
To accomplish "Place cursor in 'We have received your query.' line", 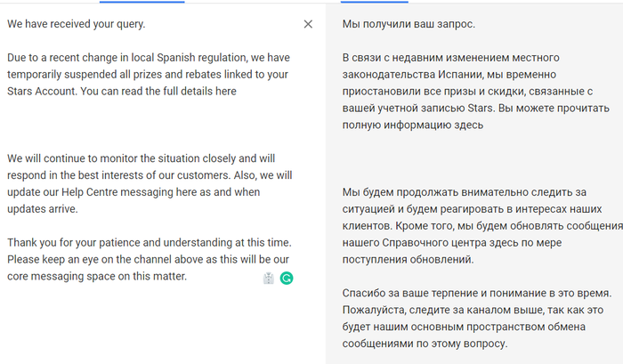I will click(x=77, y=24).
